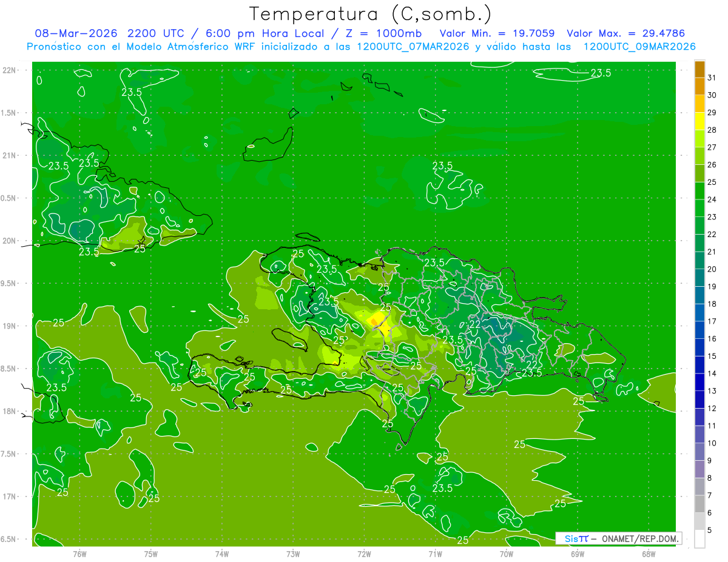Click the '72W' longitude axis label
The height and width of the screenshot is (562, 728).
(364, 554)
